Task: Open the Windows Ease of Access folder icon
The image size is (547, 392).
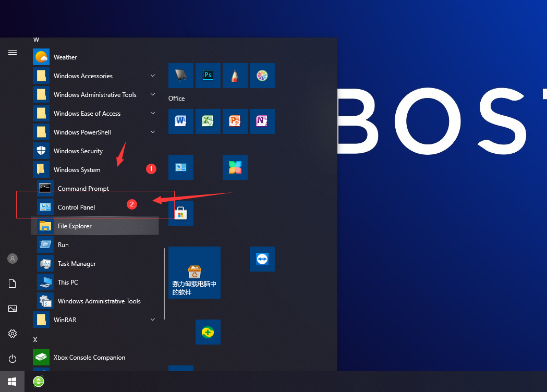Action: pyautogui.click(x=41, y=113)
